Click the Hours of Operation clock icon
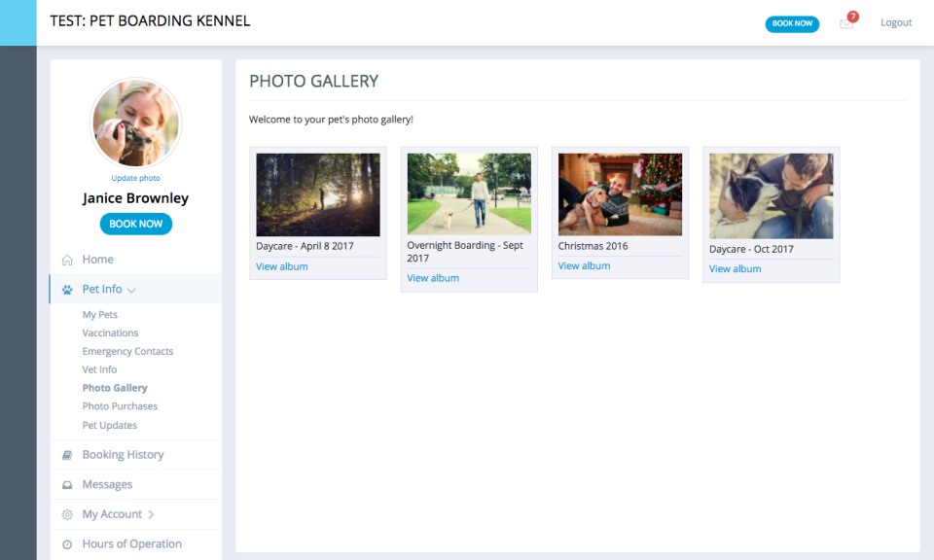934x560 pixels. tap(67, 543)
